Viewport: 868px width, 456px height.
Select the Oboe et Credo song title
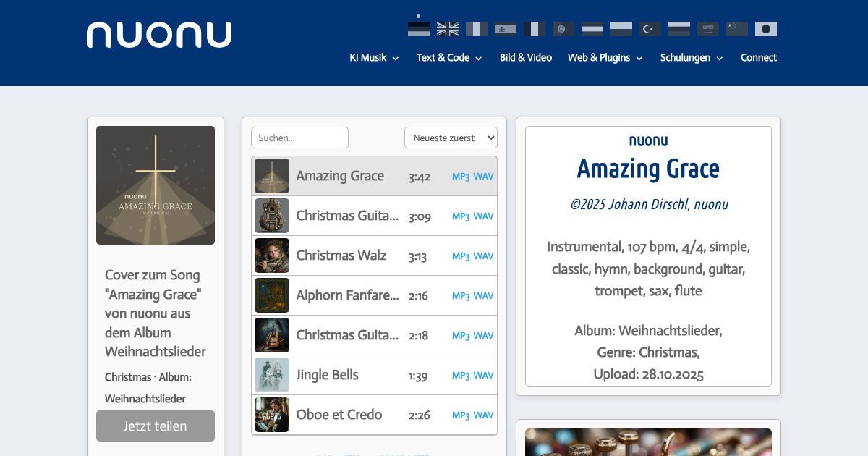[x=339, y=415]
